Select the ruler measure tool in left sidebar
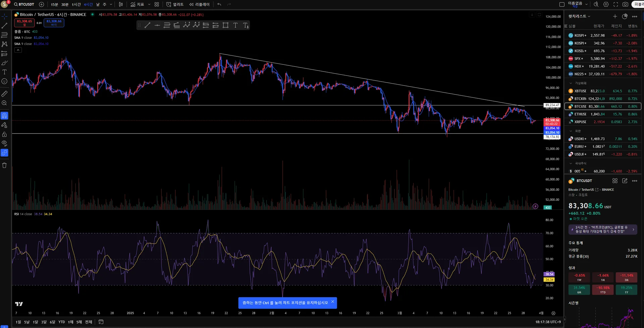This screenshot has width=644, height=328. click(x=4, y=94)
